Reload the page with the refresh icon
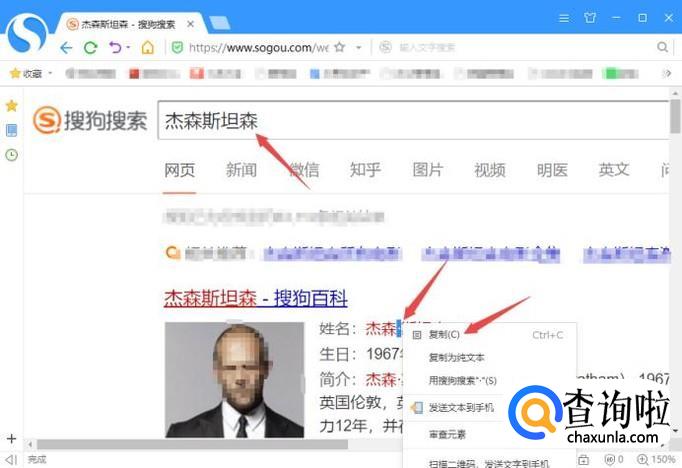Image resolution: width=682 pixels, height=468 pixels. tap(91, 47)
